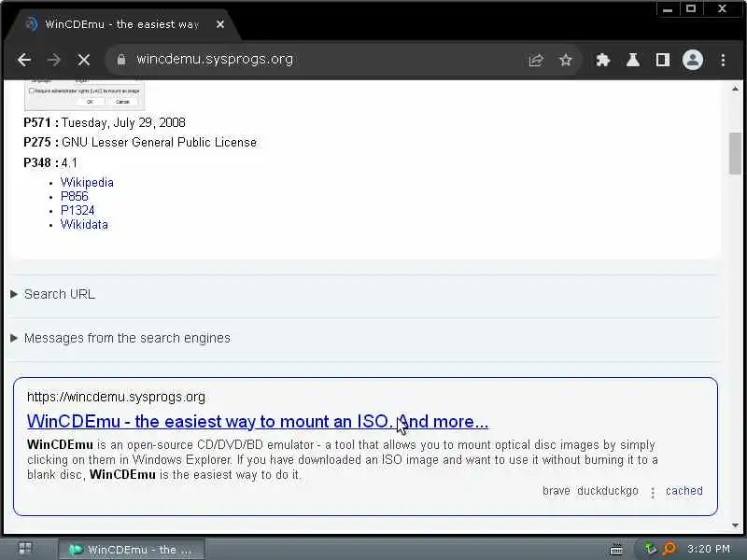This screenshot has height=560, width=747.
Task: Click the green network tray icon
Action: 650,549
